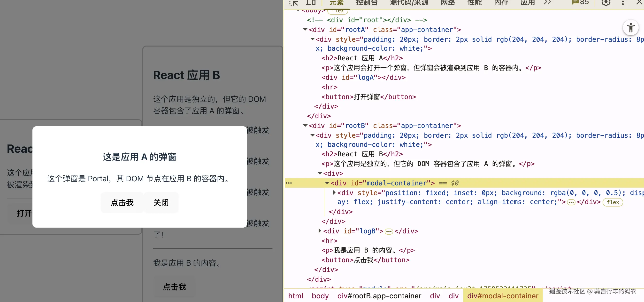Click the three-dot gutter on selected node
644x302 pixels.
tap(289, 183)
